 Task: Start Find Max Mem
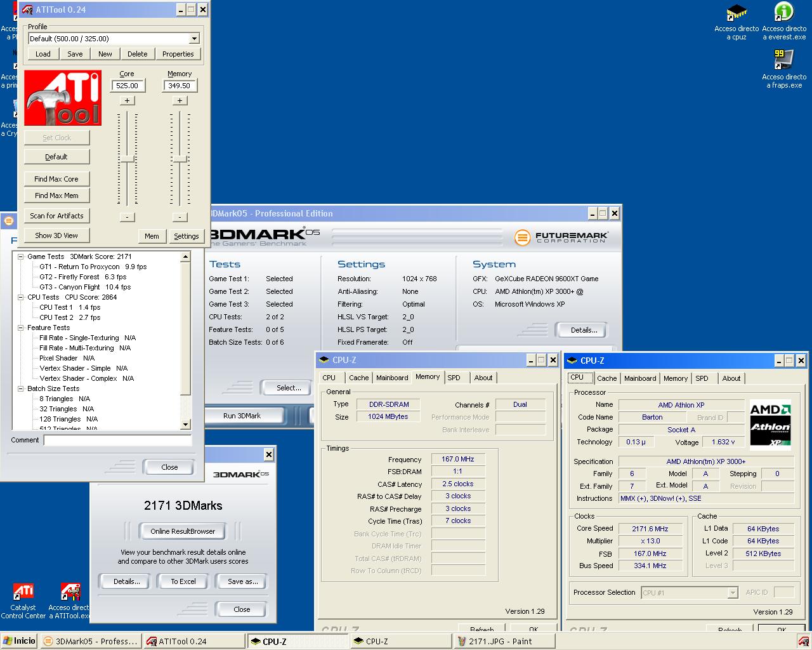pyautogui.click(x=56, y=196)
